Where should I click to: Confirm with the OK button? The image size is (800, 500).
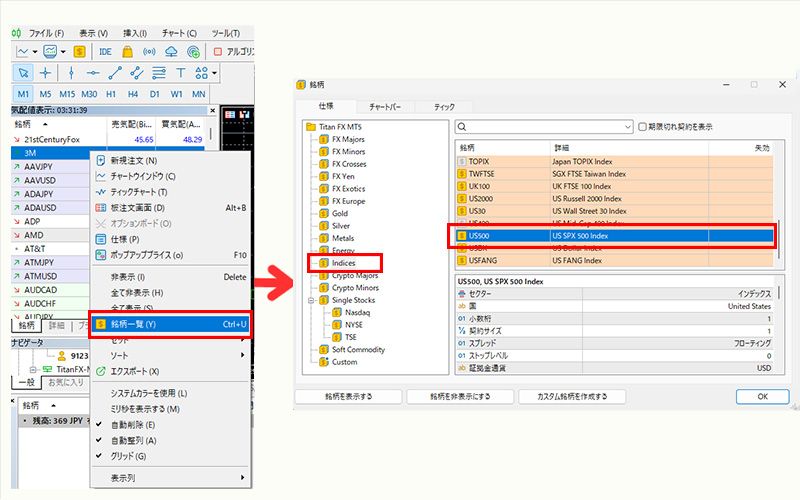click(762, 396)
